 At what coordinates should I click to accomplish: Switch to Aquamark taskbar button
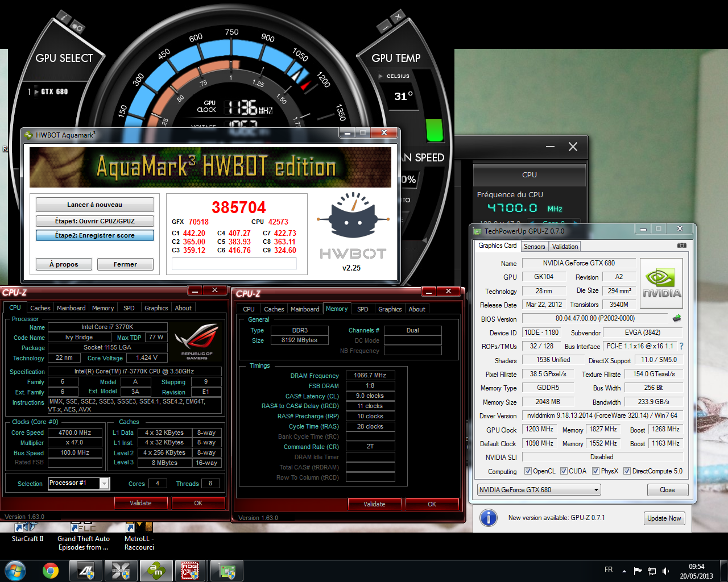coord(156,571)
